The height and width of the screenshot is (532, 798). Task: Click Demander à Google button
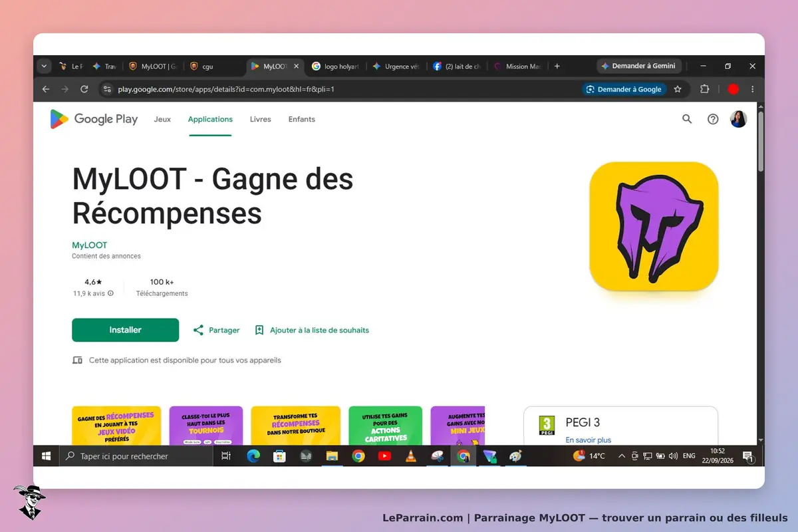tap(624, 89)
